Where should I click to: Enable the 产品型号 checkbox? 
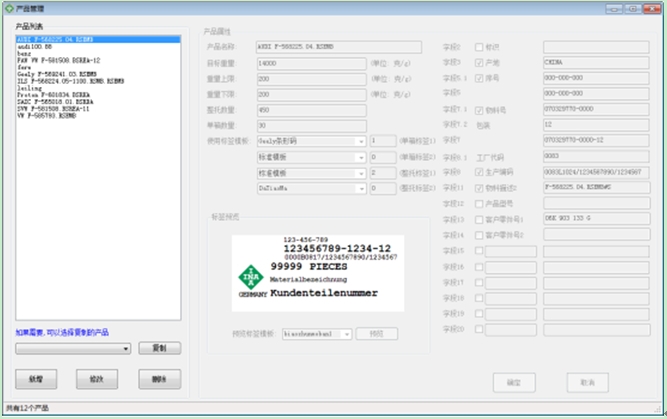pyautogui.click(x=479, y=204)
